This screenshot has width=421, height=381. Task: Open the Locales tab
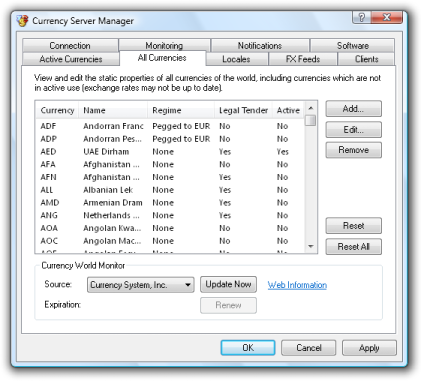click(237, 59)
